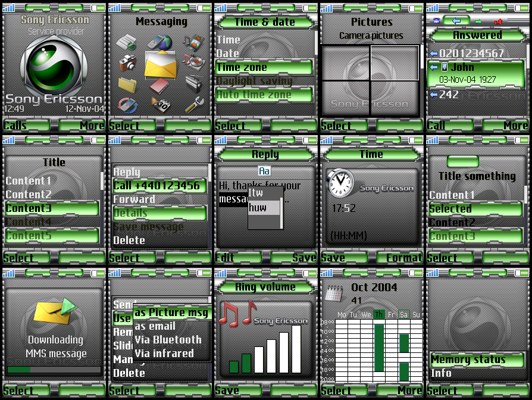Select the 'Sa' day column header
Image resolution: width=532 pixels, height=400 pixels.
click(403, 314)
